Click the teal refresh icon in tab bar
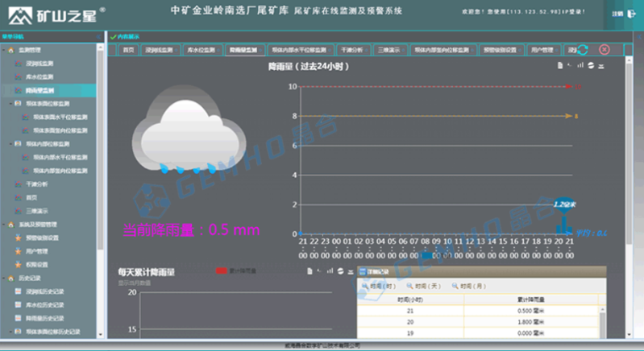The image size is (644, 351). (x=583, y=50)
